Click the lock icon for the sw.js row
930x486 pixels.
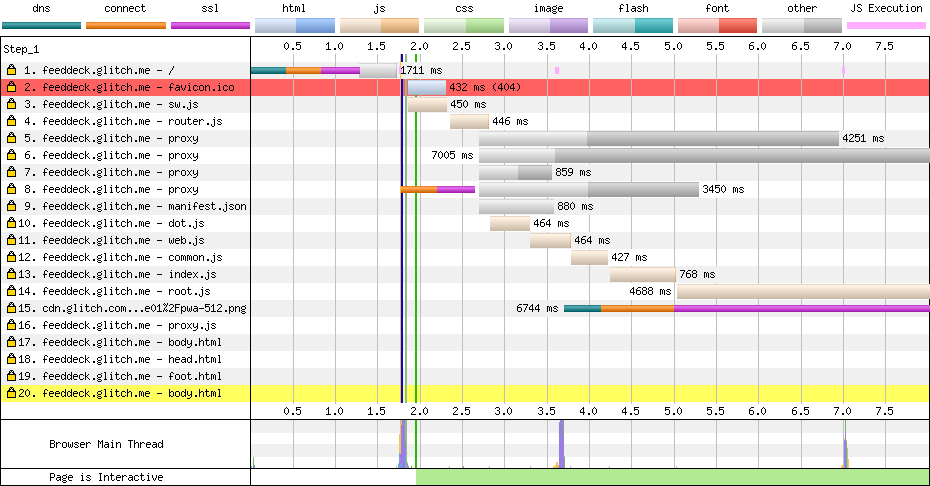(12, 105)
